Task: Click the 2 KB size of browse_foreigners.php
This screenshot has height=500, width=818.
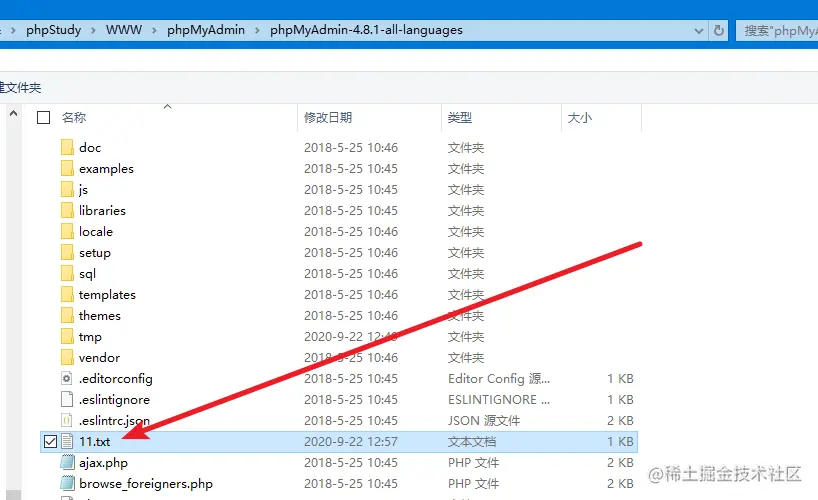Action: click(620, 484)
